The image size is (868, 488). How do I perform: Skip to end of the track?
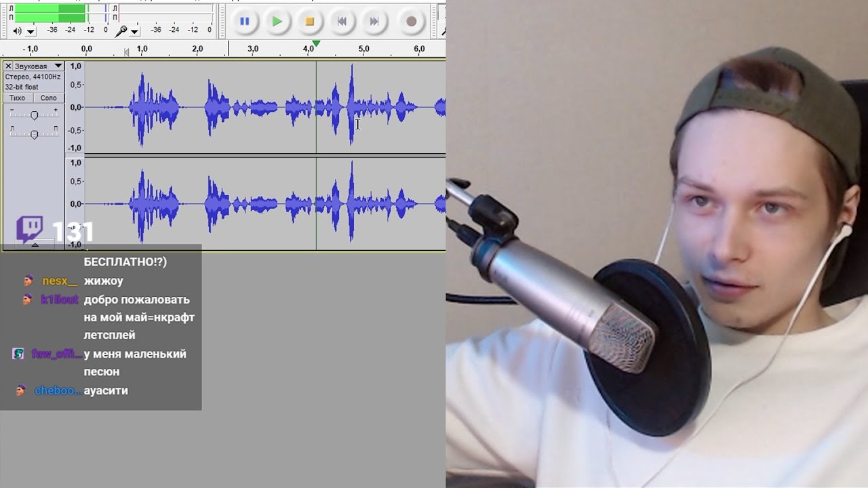click(x=374, y=22)
